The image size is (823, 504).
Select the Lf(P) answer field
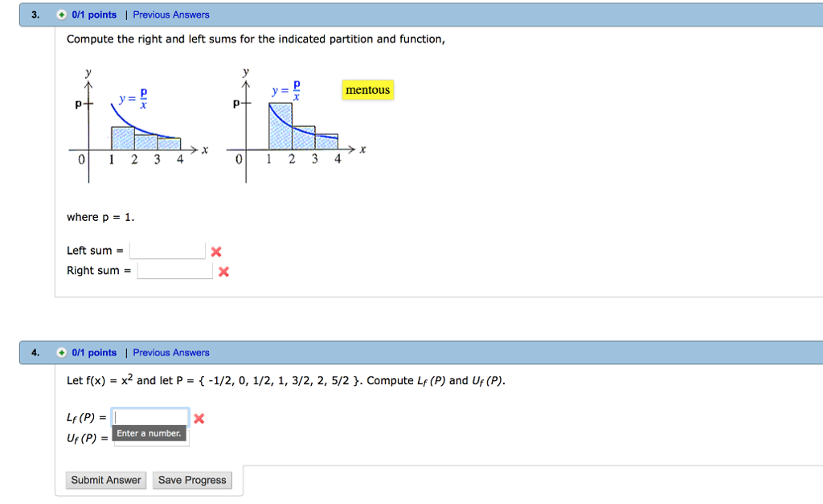coord(150,417)
